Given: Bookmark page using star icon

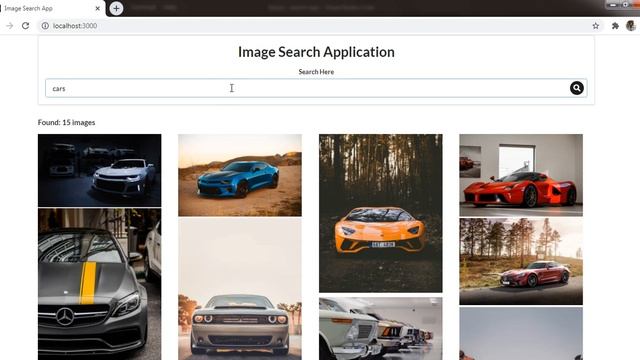Looking at the screenshot, I should pos(596,26).
